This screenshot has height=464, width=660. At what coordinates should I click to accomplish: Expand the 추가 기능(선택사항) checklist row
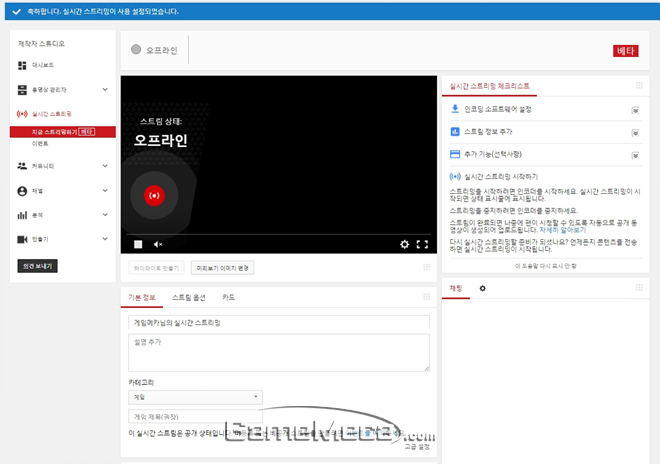click(634, 154)
